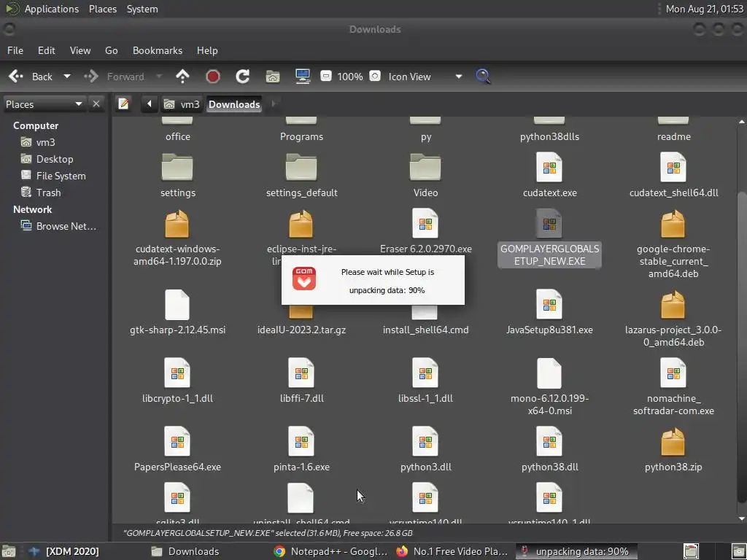This screenshot has height=560, width=747.
Task: Toggle the text location edit icon
Action: point(123,104)
